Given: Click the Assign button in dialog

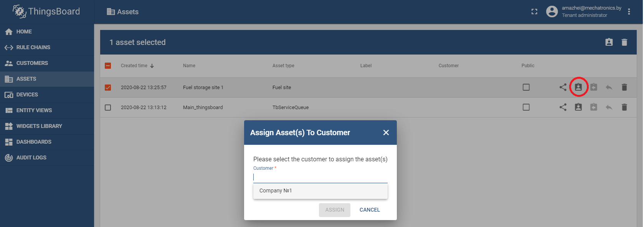Looking at the screenshot, I should pos(334,210).
